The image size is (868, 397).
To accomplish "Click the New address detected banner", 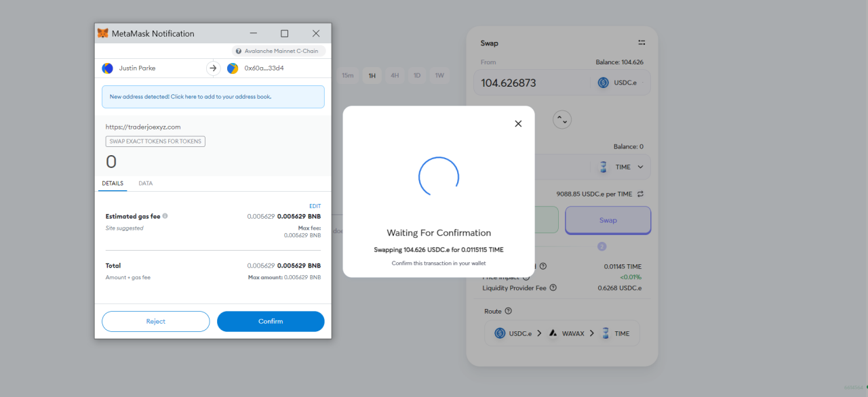I will tap(213, 97).
